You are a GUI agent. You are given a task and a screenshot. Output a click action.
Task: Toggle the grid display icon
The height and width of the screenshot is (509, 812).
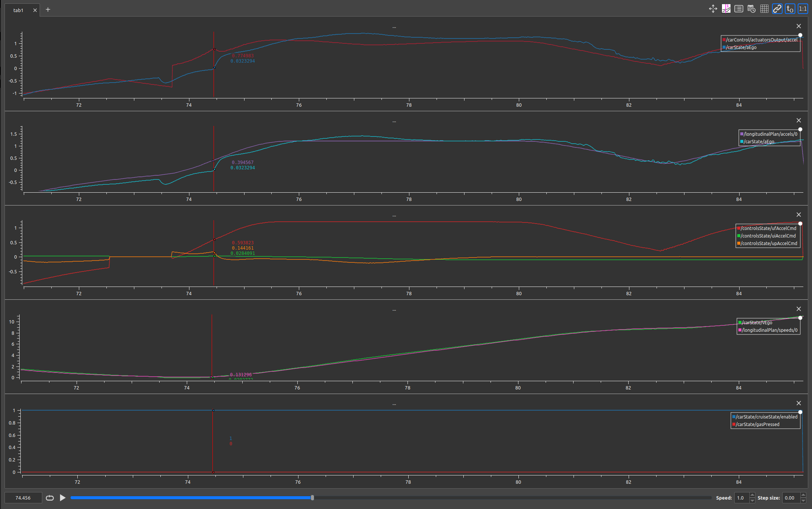(x=764, y=9)
